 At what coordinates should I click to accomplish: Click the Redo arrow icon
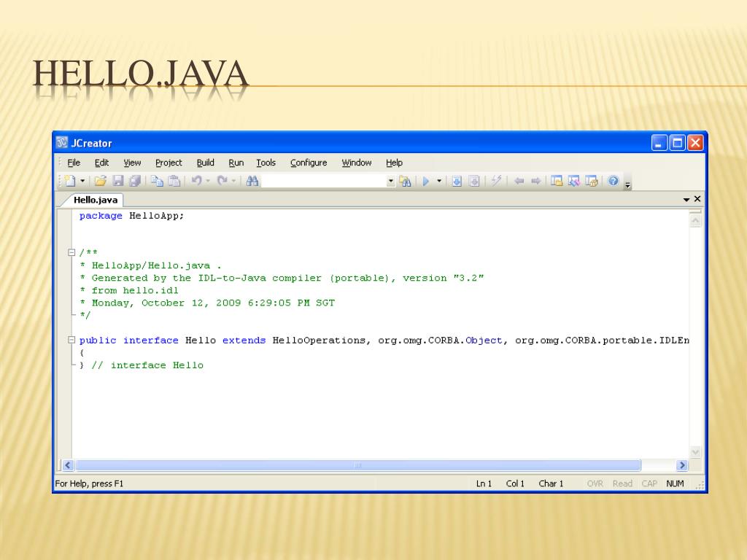pos(222,181)
